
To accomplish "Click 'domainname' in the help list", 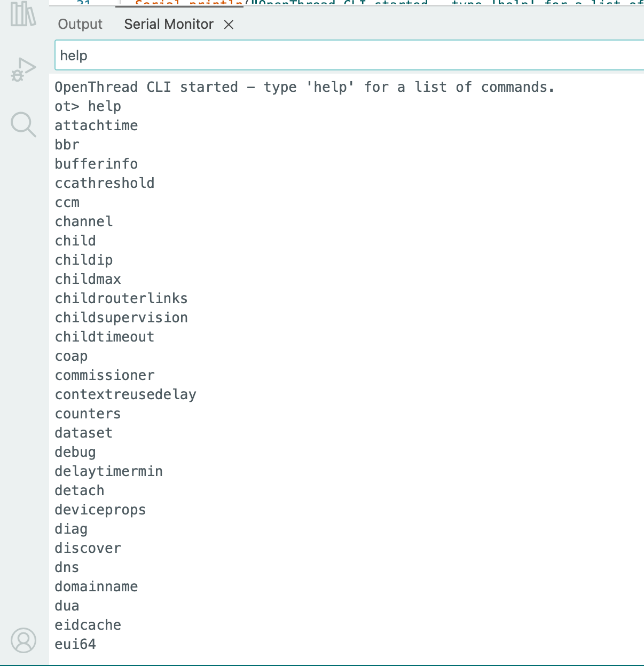I will tap(97, 586).
